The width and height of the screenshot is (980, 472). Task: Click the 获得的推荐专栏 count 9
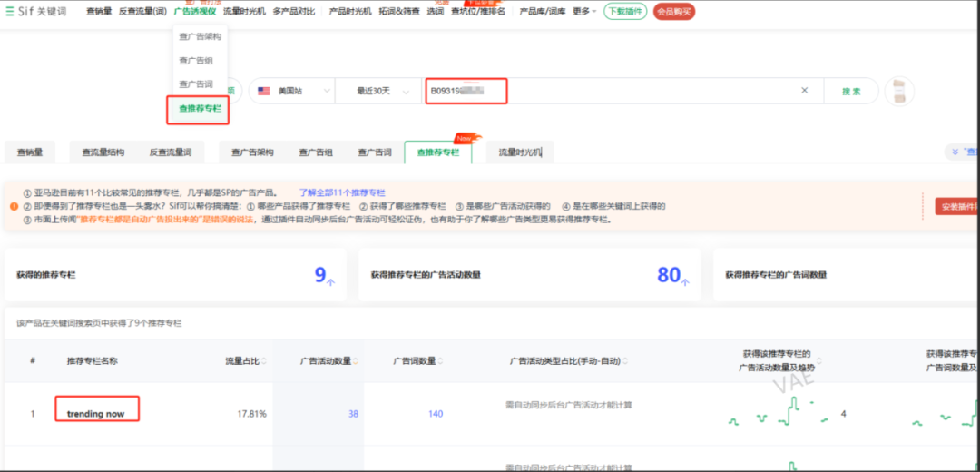coord(320,274)
